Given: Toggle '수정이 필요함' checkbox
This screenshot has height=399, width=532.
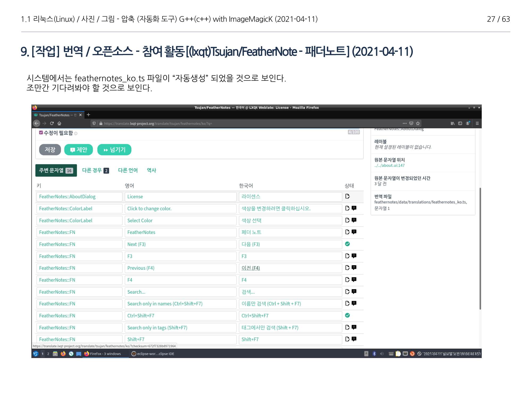Looking at the screenshot, I should 41,132.
